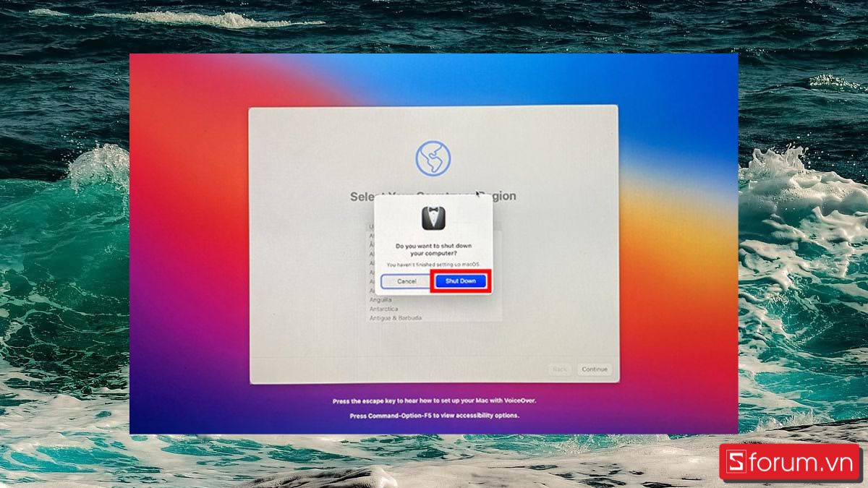The image size is (868, 488).
Task: Click the Cancel button in the dialog
Action: click(406, 281)
